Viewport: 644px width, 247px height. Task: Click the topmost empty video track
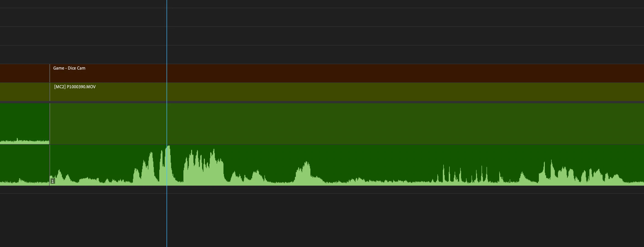[322, 4]
